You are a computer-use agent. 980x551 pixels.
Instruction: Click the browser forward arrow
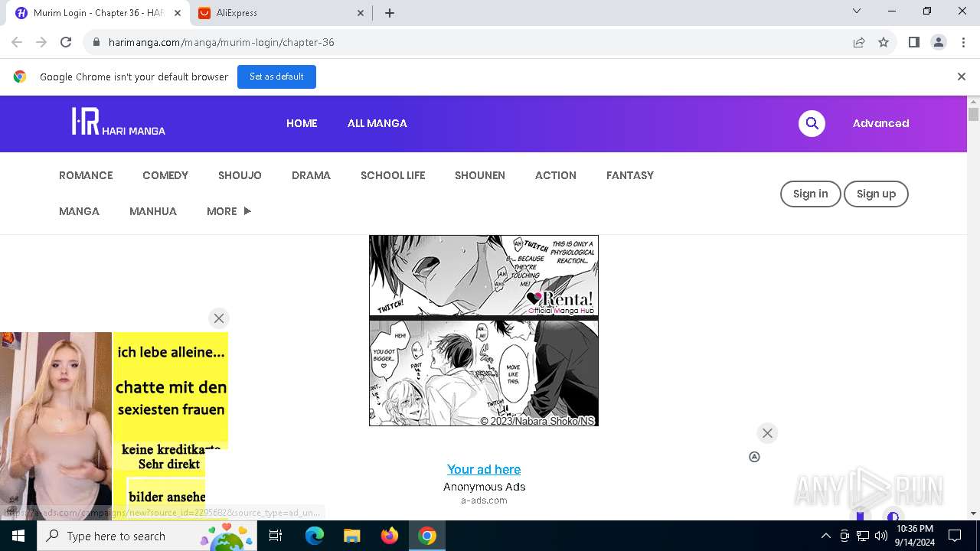tap(41, 42)
